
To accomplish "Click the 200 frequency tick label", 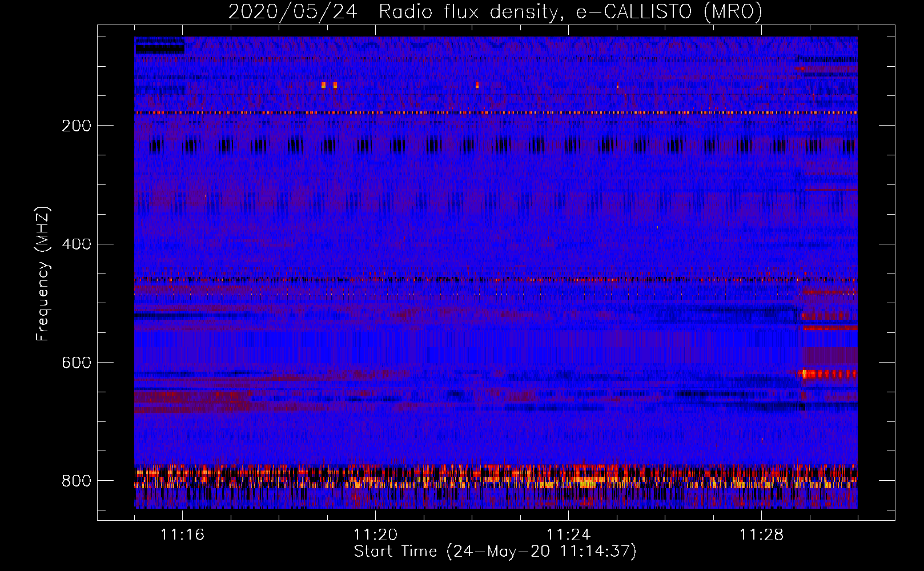I will coord(77,126).
